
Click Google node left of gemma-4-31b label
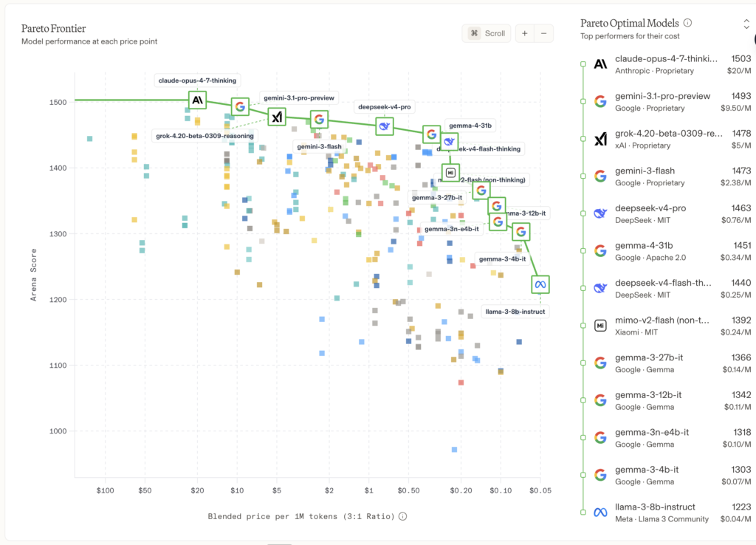click(431, 134)
